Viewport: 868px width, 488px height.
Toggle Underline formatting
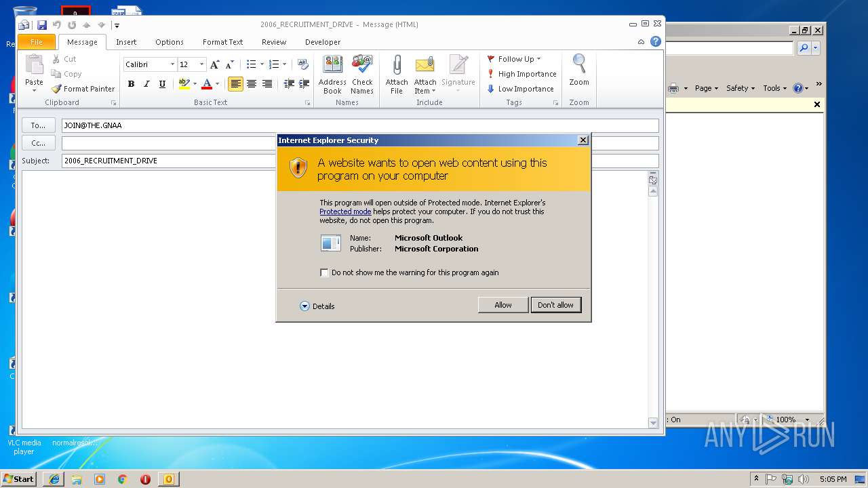coord(162,84)
